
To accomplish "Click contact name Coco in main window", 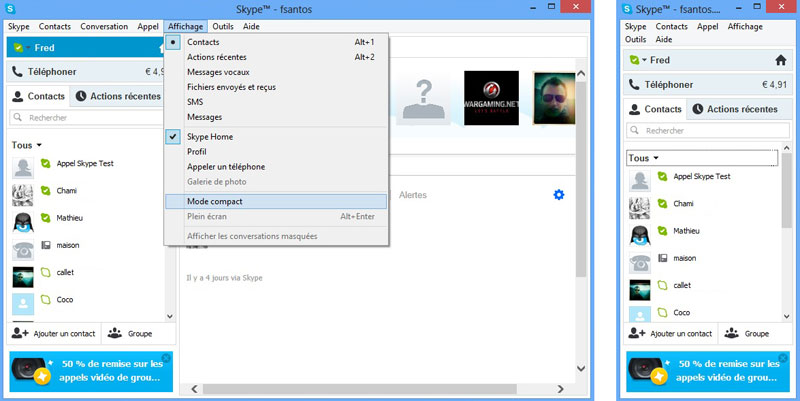I will pyautogui.click(x=65, y=299).
